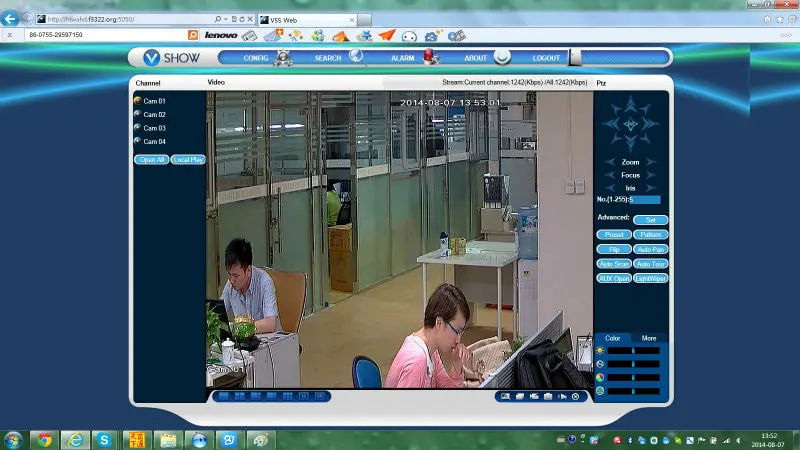800x450 pixels.
Task: Decrease Focus with left arrow
Action: point(611,175)
